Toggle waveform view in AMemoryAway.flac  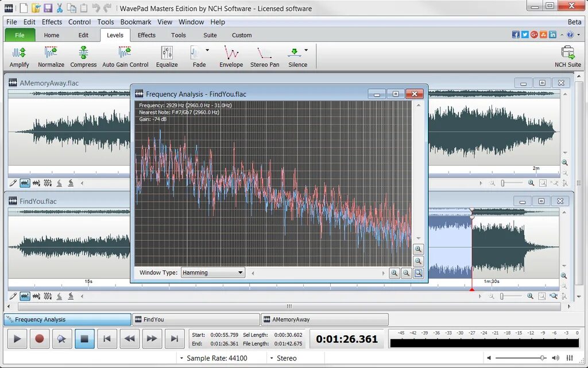pyautogui.click(x=25, y=183)
